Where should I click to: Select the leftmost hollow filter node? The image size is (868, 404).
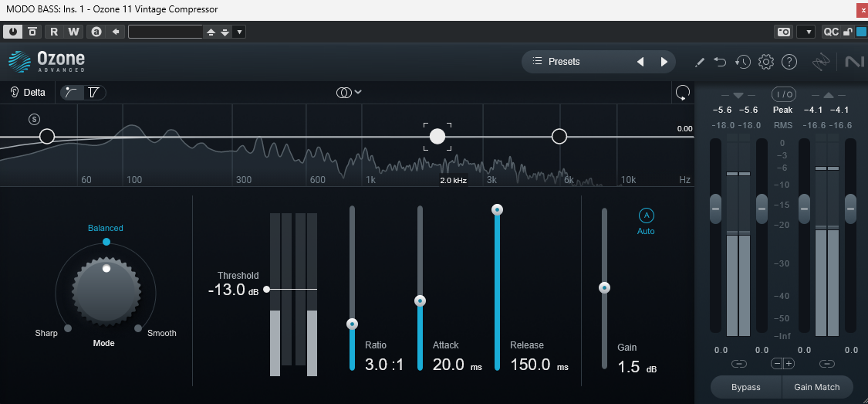47,136
